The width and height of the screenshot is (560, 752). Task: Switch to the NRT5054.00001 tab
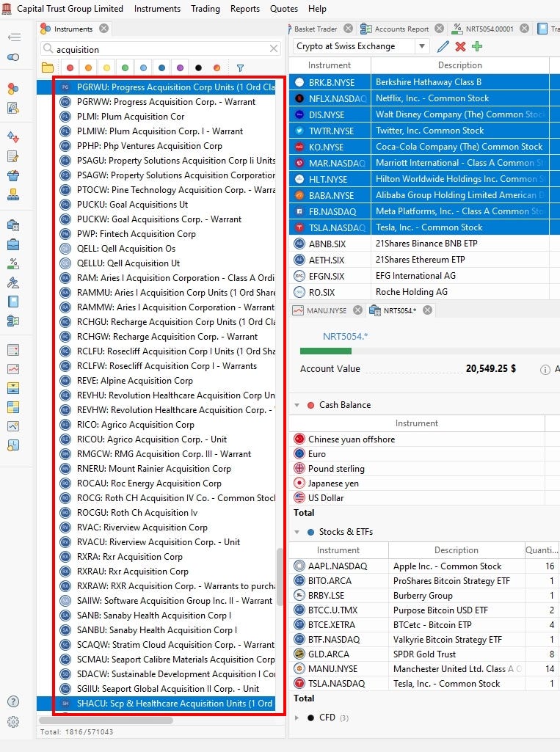[489, 29]
